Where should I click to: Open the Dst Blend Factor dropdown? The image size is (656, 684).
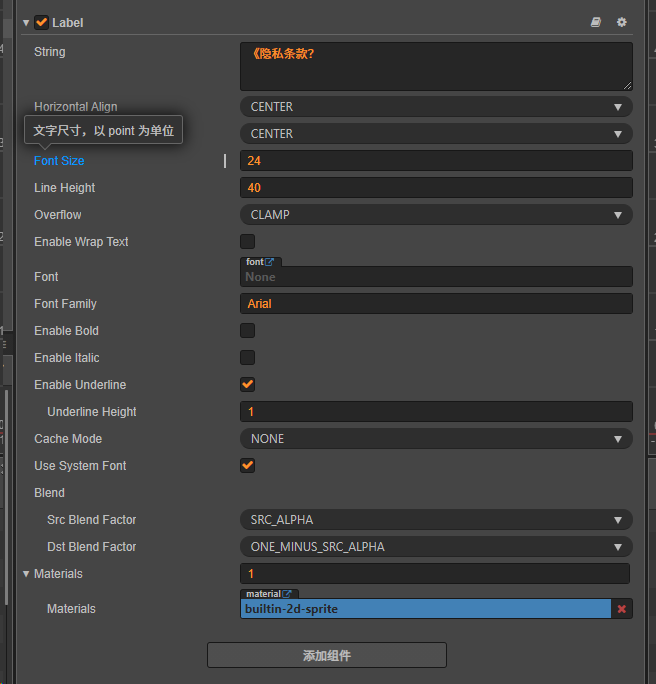436,547
